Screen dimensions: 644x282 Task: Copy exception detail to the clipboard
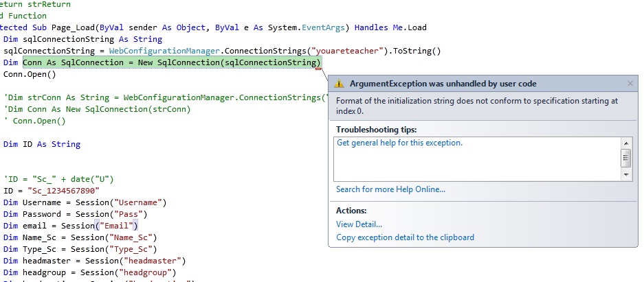pos(405,237)
